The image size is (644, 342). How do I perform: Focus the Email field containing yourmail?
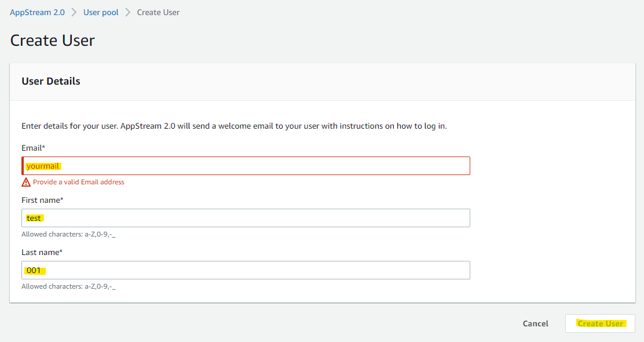click(x=246, y=166)
